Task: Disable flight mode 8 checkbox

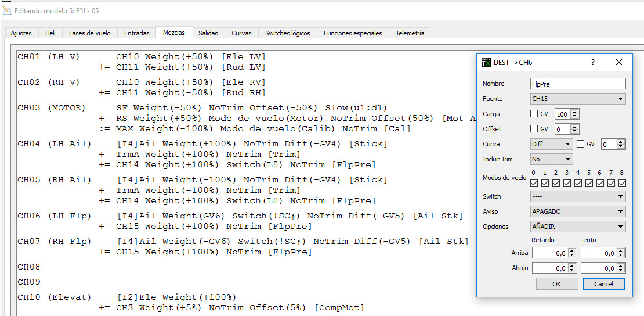Action: point(622,183)
